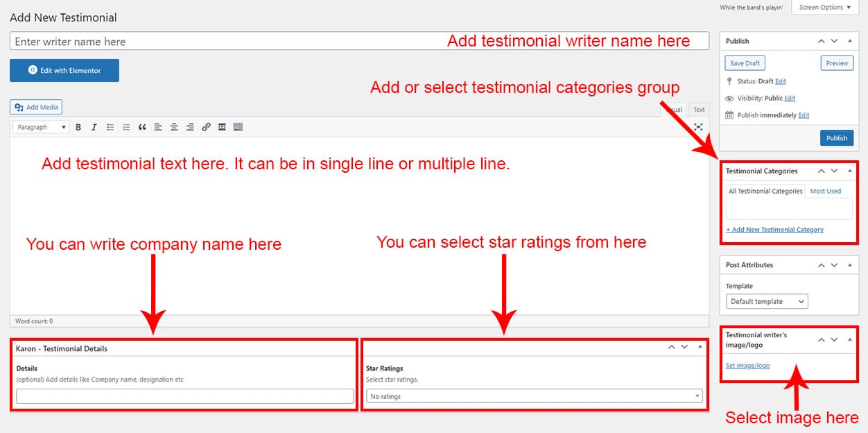The height and width of the screenshot is (433, 868).
Task: Insert a numbered list
Action: tap(126, 128)
